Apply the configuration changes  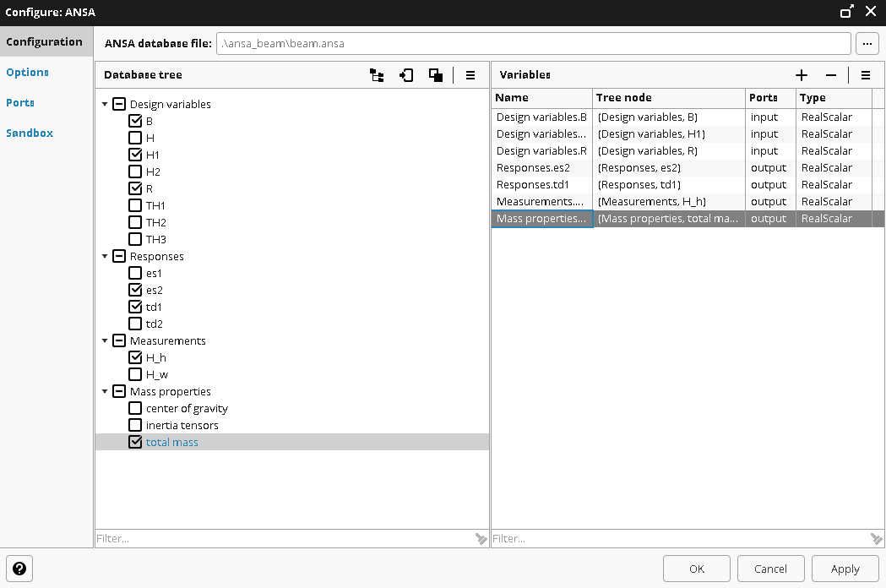tap(845, 569)
